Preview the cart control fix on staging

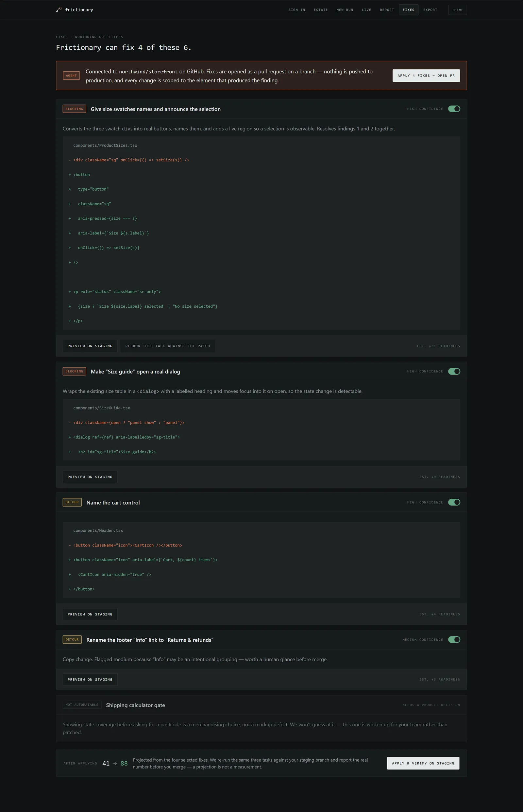[90, 614]
